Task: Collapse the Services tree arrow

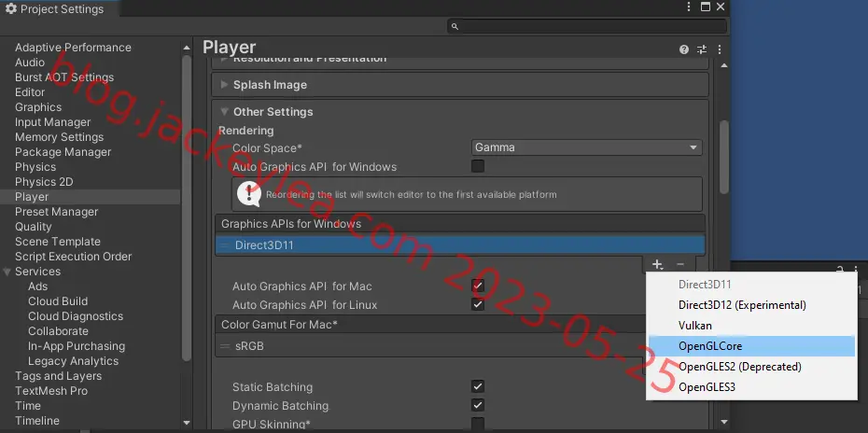Action: (x=7, y=272)
